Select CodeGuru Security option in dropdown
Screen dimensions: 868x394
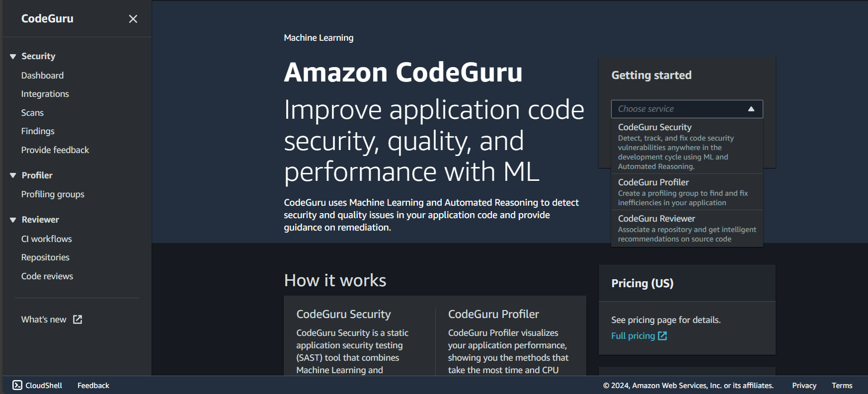tap(687, 146)
